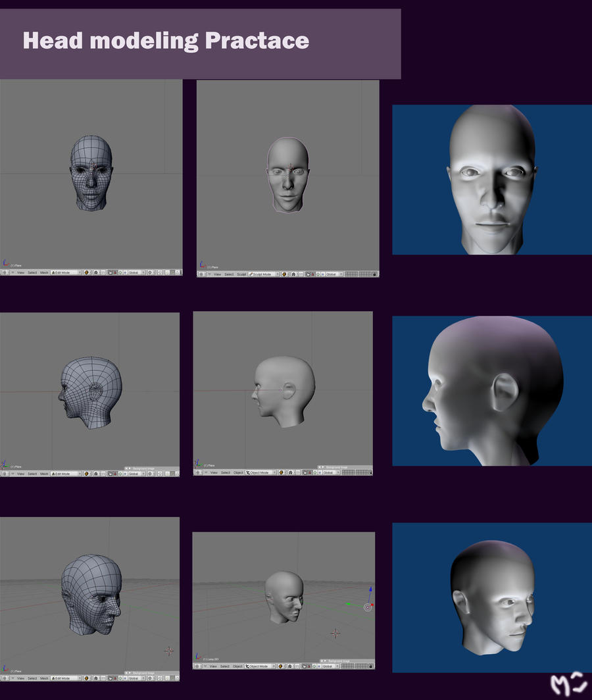Open the Global orientation dropdown in the front wireframe viewport
Image resolution: width=592 pixels, height=700 pixels.
136,272
